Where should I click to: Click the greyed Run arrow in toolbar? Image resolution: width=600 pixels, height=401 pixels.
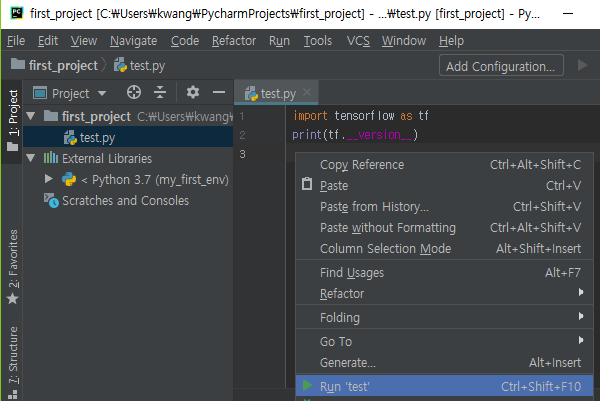point(582,65)
